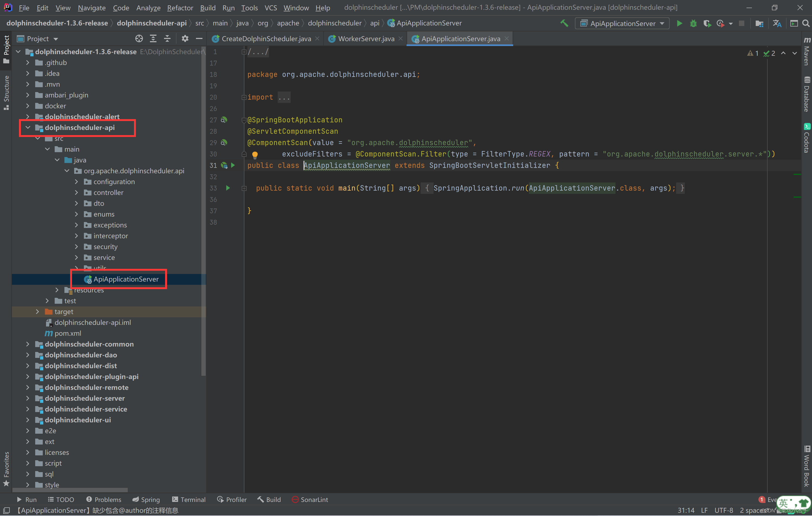Expand the dolphinscheduler-server module
812x516 pixels.
[x=28, y=398]
